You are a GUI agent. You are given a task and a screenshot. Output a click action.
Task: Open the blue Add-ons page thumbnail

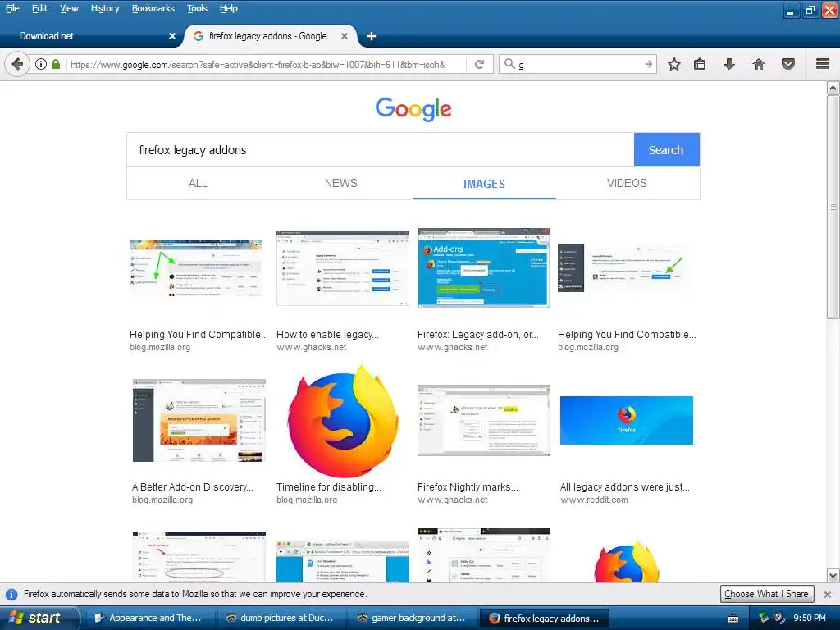click(484, 268)
